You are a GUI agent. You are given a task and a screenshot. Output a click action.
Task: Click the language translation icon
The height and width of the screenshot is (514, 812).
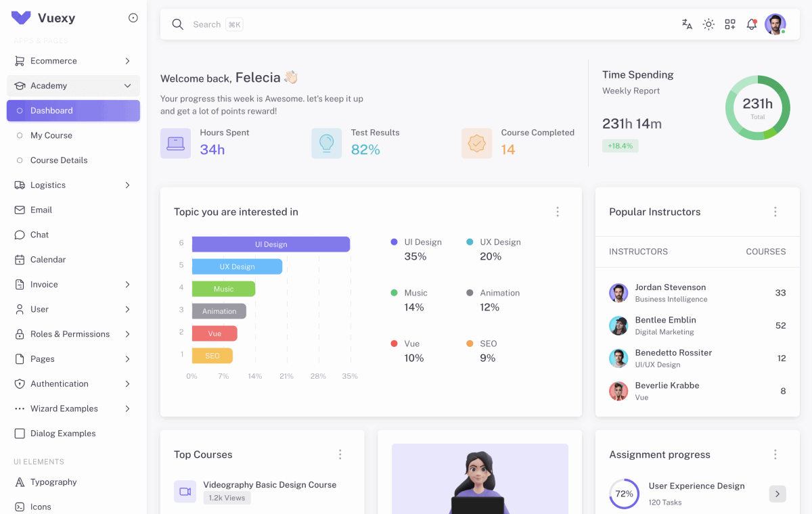tap(687, 24)
